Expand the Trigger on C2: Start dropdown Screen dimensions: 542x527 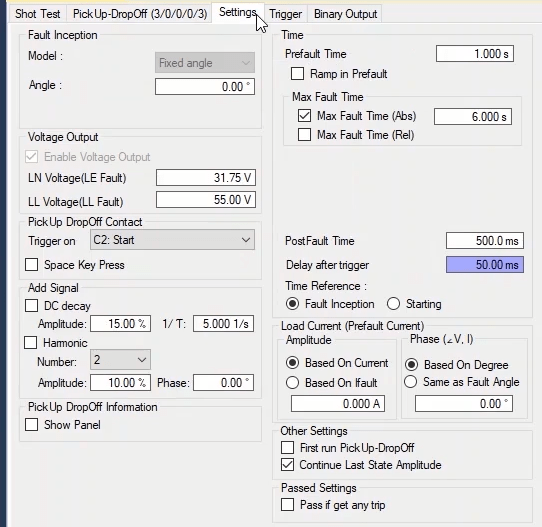pyautogui.click(x=172, y=240)
